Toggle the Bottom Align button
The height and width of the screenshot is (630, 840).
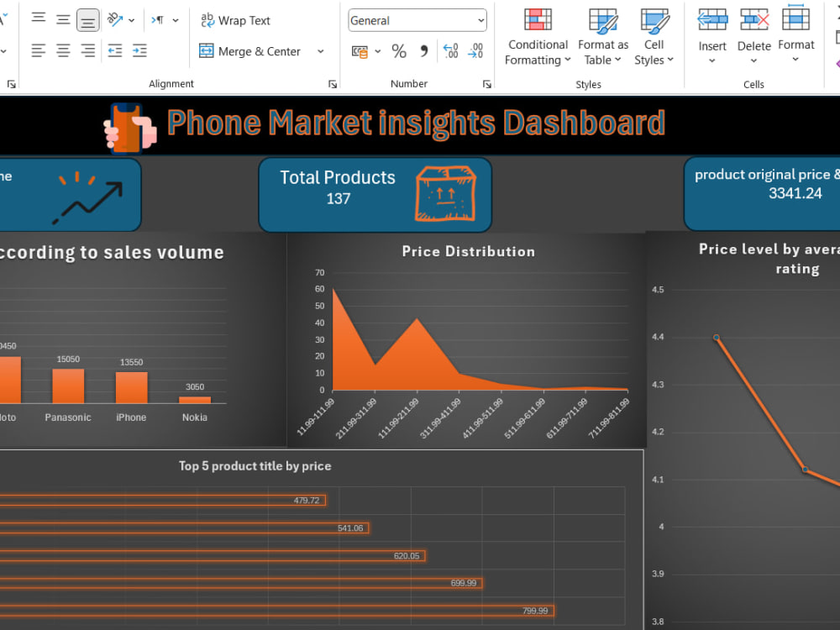point(88,20)
